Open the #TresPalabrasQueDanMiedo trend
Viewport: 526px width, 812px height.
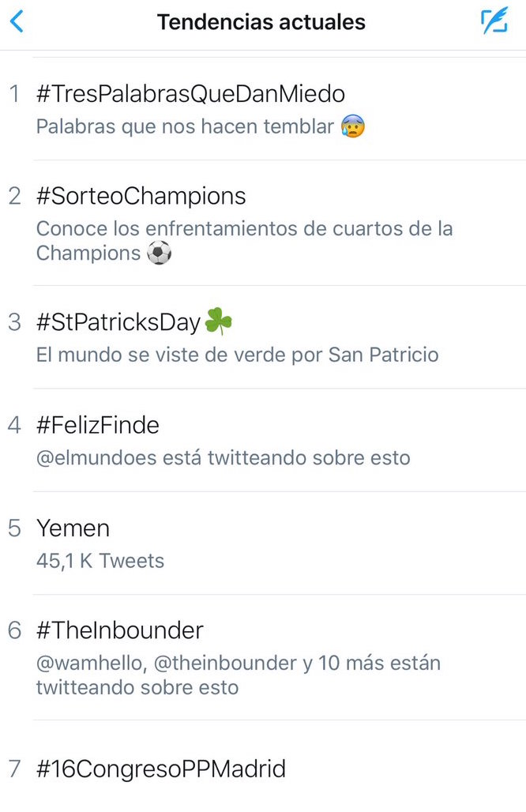coord(190,94)
